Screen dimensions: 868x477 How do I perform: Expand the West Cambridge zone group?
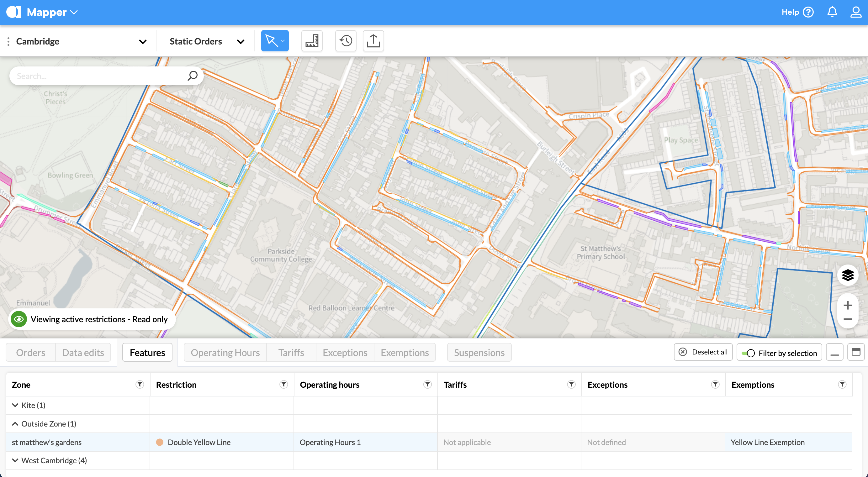[x=15, y=460]
